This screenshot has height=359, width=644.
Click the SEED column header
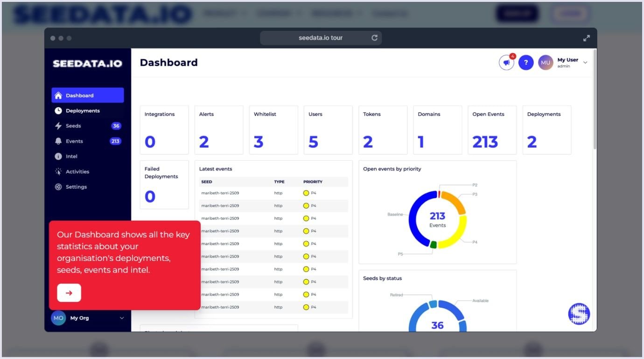pos(207,182)
